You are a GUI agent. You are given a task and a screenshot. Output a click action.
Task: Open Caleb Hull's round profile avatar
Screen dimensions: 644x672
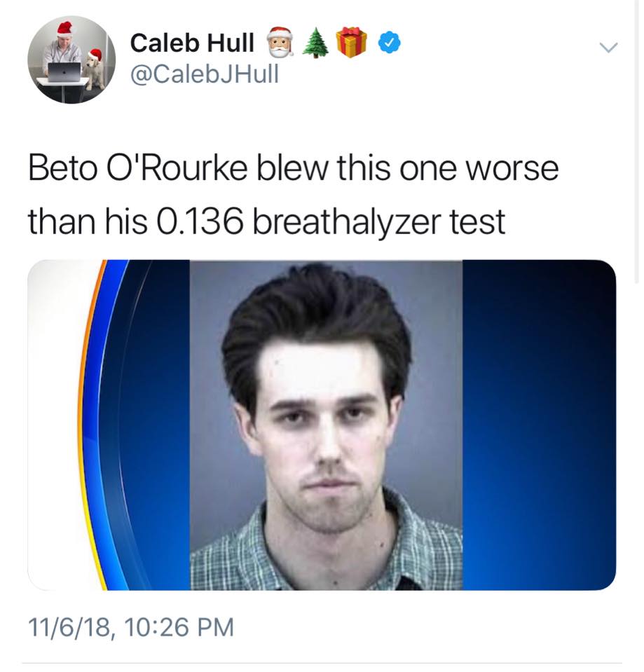point(71,60)
